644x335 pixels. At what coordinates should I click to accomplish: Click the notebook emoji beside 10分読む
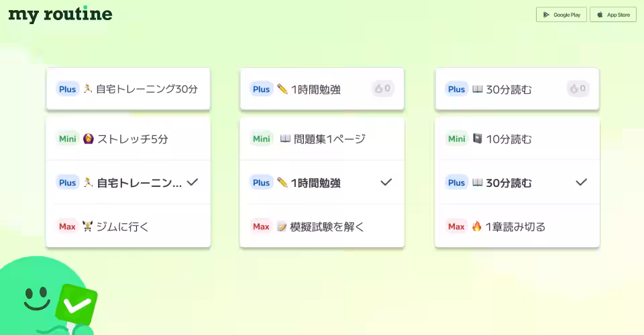tap(477, 139)
